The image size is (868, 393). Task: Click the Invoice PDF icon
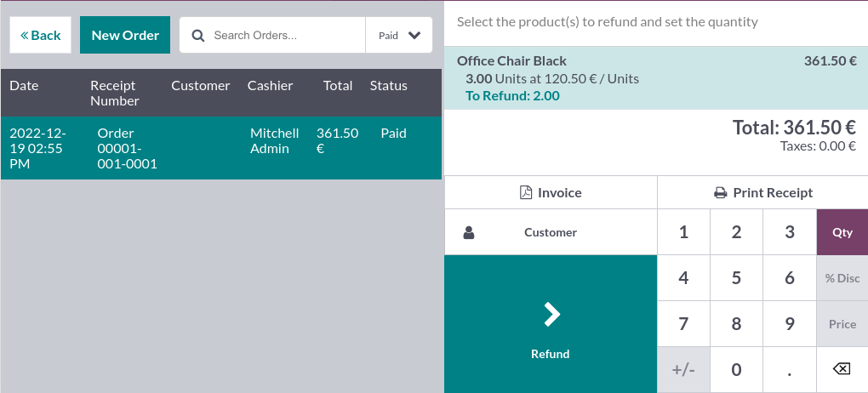526,193
